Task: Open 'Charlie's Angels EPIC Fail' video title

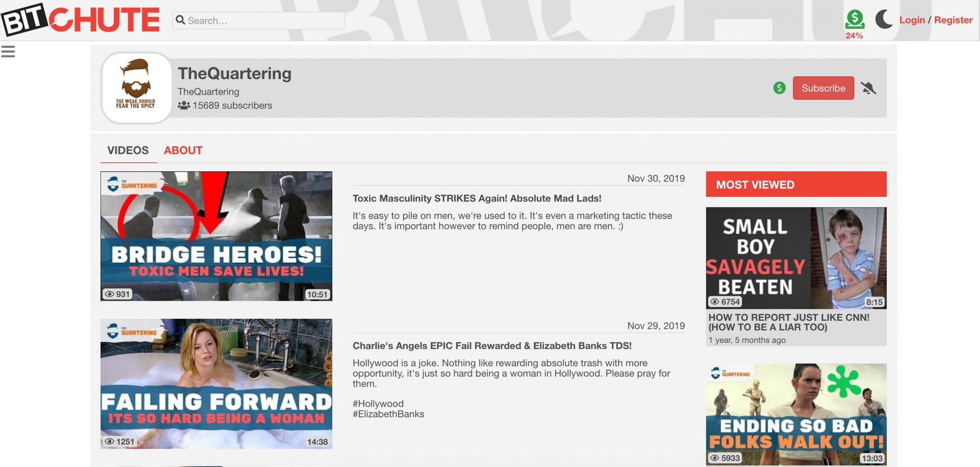Action: 492,346
